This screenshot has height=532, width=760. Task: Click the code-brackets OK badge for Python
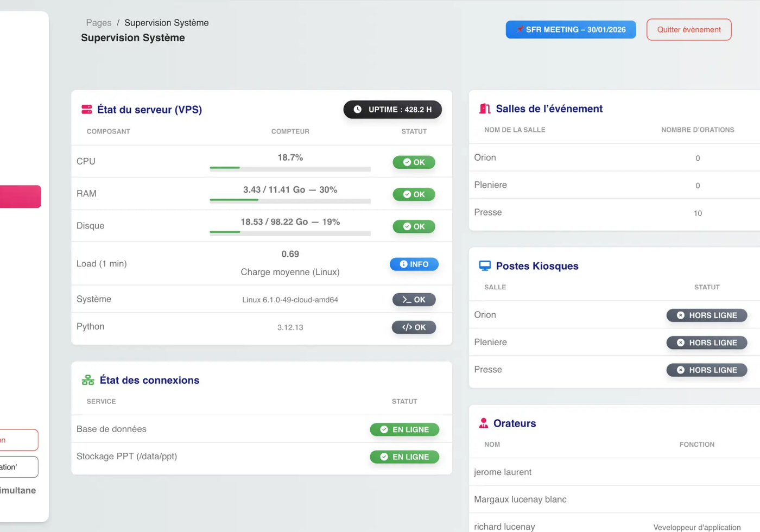coord(414,327)
